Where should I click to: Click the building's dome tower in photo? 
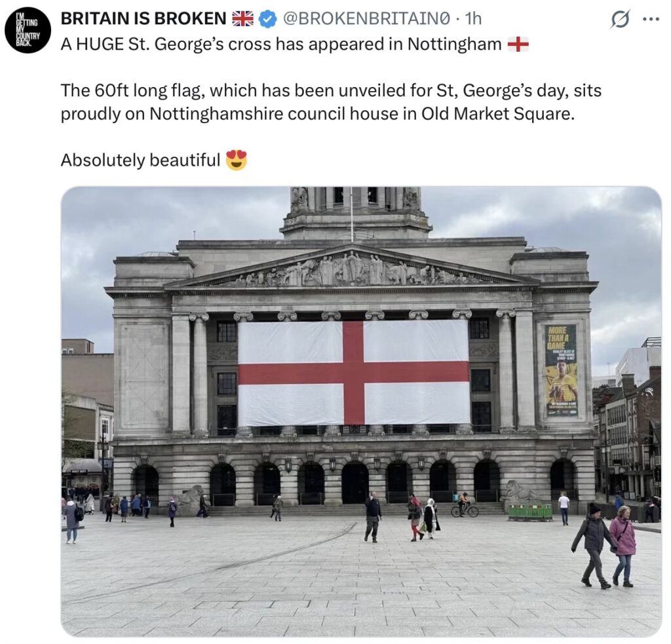tap(355, 213)
